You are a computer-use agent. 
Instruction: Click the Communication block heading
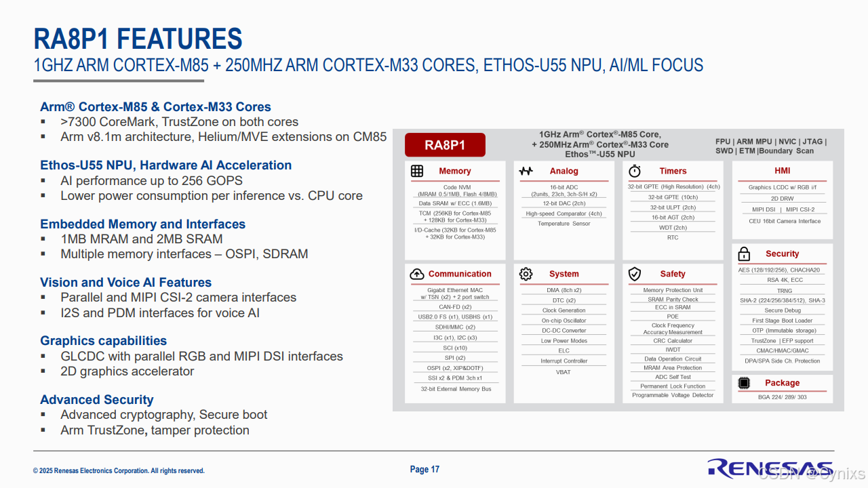tap(460, 274)
